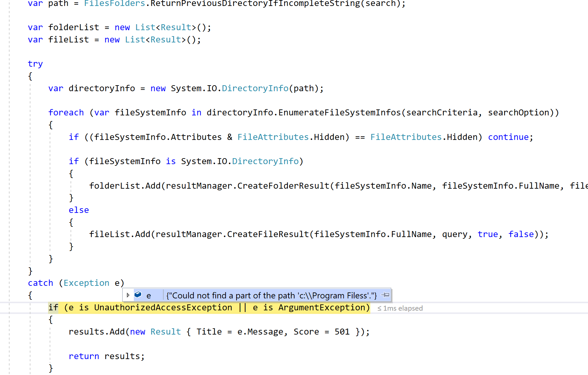Screen dimensions: 588x375
Task: Pin the exception datatip to source
Action: pyautogui.click(x=385, y=295)
